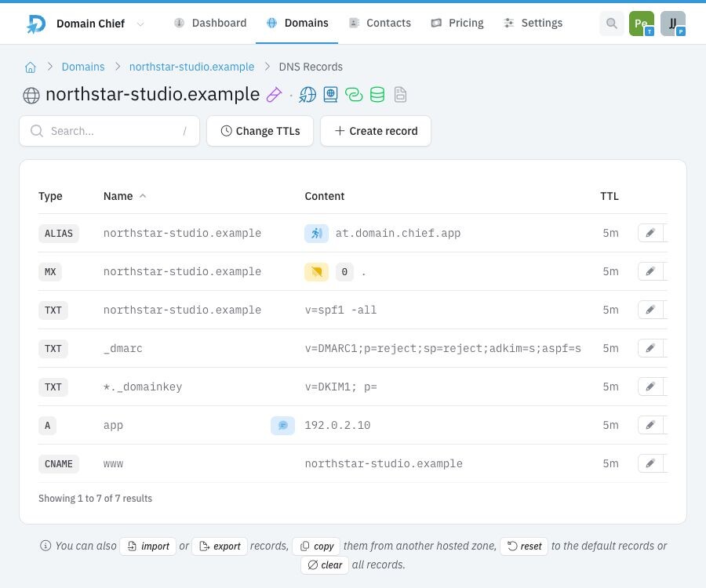Viewport: 706px width, 588px height.
Task: Click the import records button
Action: pyautogui.click(x=148, y=546)
